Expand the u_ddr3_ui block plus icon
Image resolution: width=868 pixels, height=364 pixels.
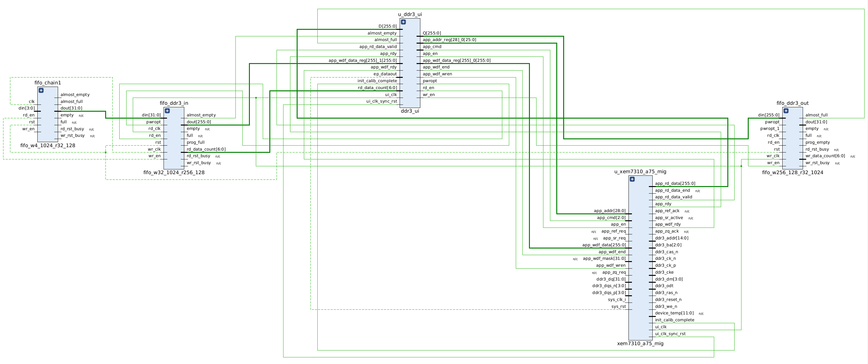coord(403,22)
